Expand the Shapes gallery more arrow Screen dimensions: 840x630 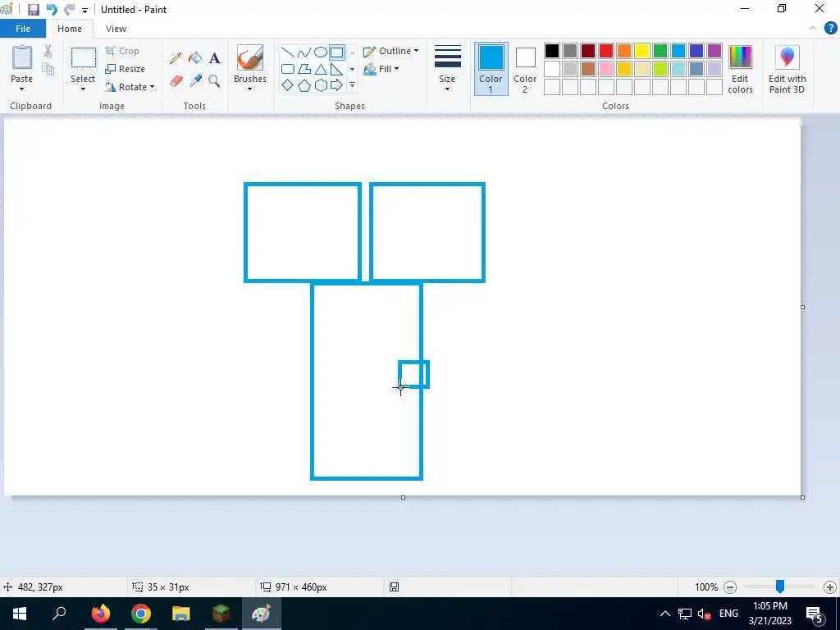click(353, 85)
